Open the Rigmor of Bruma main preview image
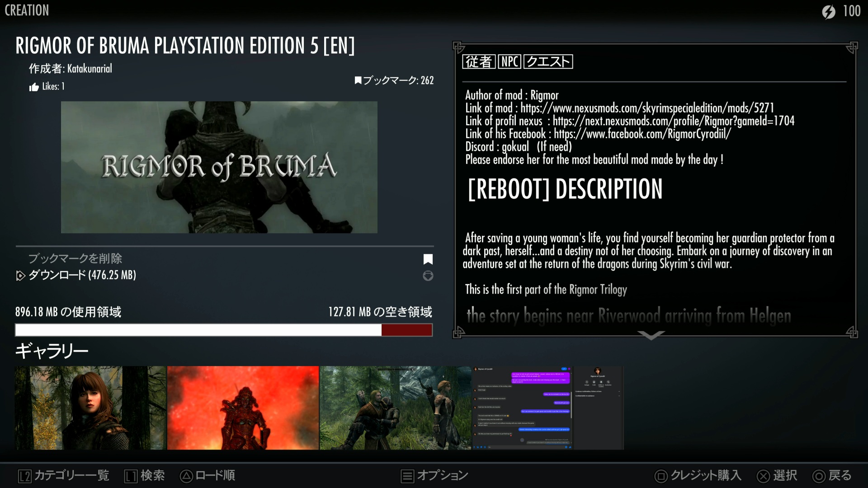868x488 pixels. pyautogui.click(x=219, y=167)
